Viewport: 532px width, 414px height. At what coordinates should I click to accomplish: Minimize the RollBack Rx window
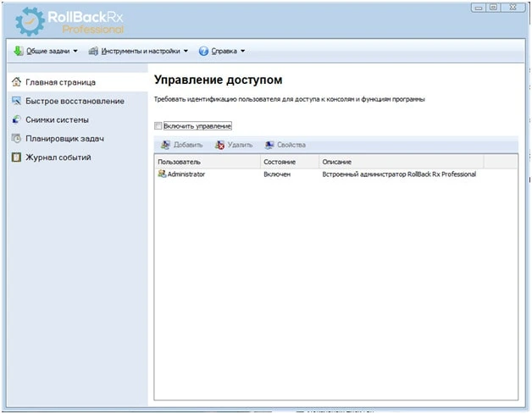tap(479, 8)
